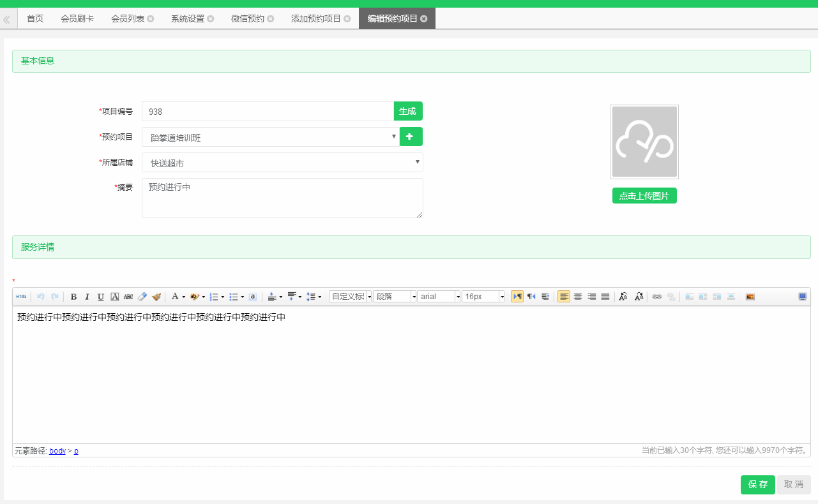Screen dimensions: 818x504
Task: Open the 所属店铺 dropdown showing 快送超市
Action: (x=282, y=163)
